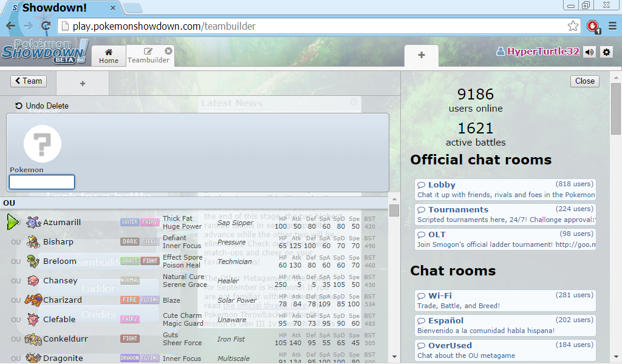622x364 pixels.
Task: Click the Lobby chat bubble icon
Action: [x=422, y=185]
